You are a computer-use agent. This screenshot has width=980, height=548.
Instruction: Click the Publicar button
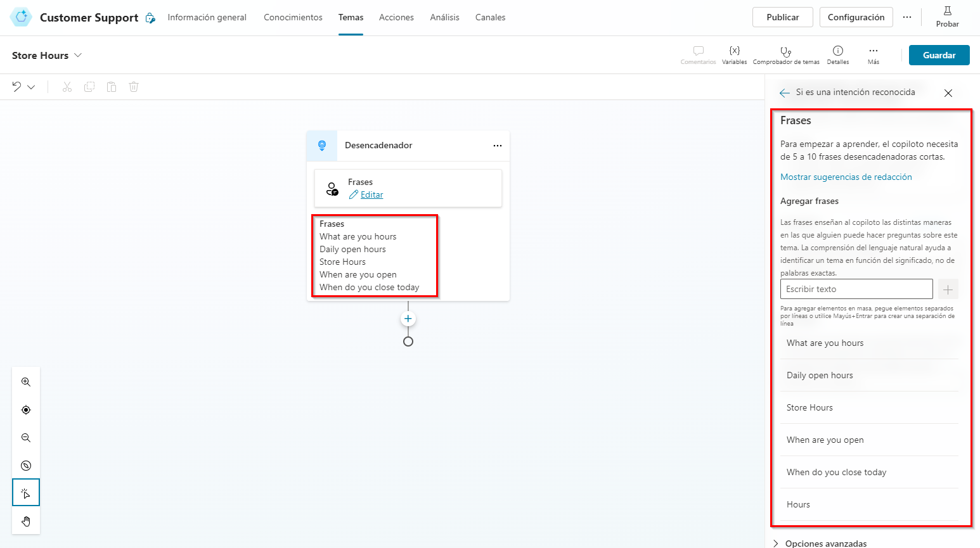(x=783, y=17)
